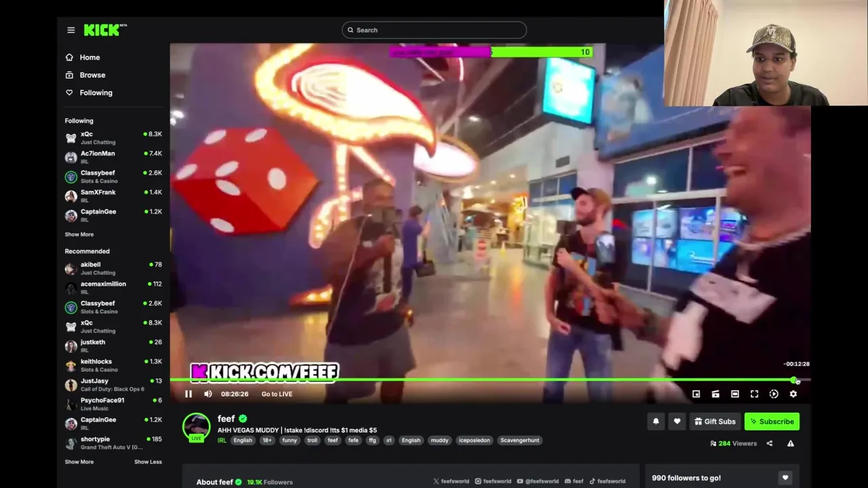868x488 pixels.
Task: Click 19.1K Followers text
Action: (270, 482)
